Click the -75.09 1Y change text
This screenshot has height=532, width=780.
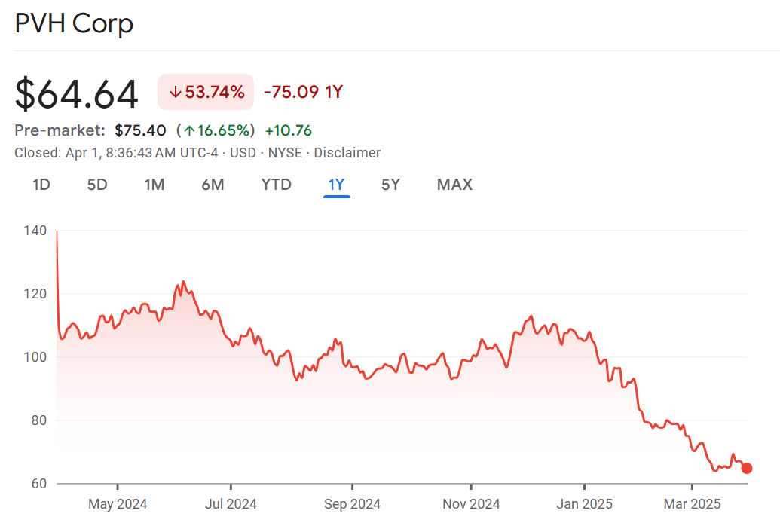pos(303,93)
